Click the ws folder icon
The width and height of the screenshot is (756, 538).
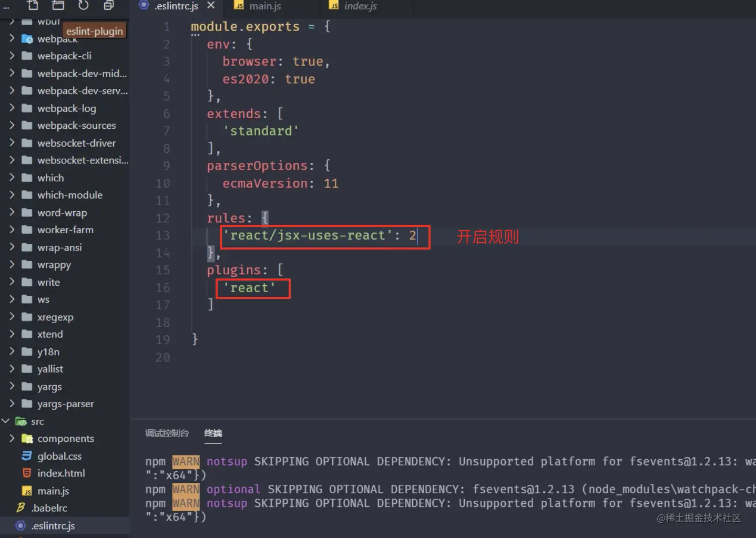click(x=27, y=299)
